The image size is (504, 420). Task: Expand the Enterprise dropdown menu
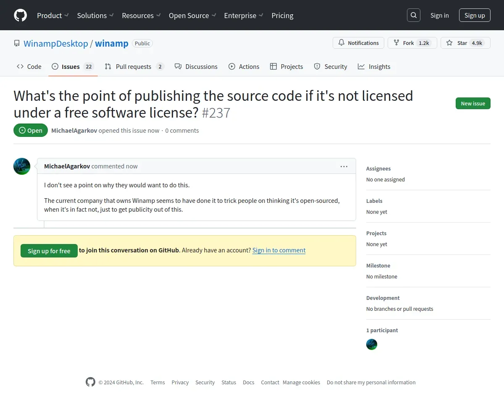tap(244, 16)
